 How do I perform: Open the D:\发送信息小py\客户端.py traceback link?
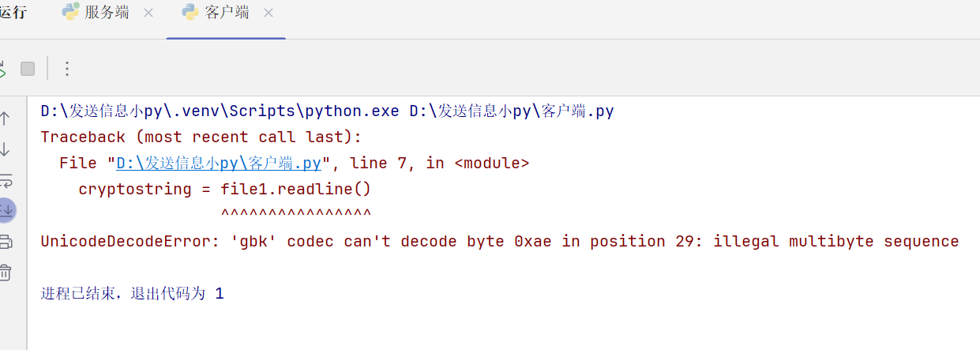[219, 164]
